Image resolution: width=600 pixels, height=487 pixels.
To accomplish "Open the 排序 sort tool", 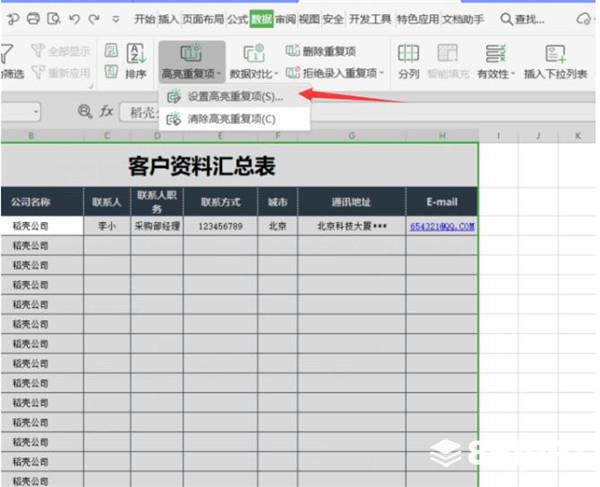I will coord(136,61).
